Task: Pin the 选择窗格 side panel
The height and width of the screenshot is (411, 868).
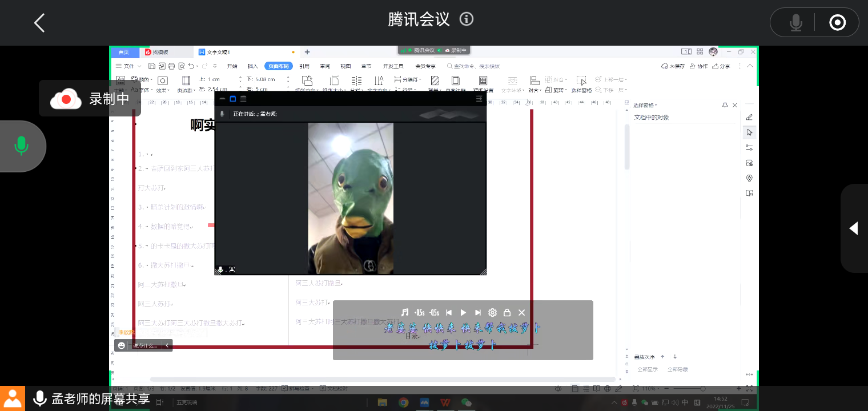Action: click(x=725, y=105)
